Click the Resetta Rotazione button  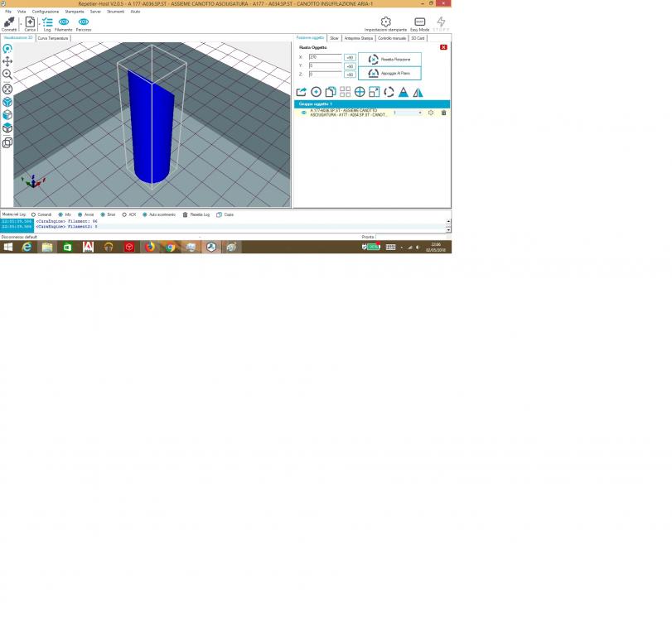coord(389,60)
